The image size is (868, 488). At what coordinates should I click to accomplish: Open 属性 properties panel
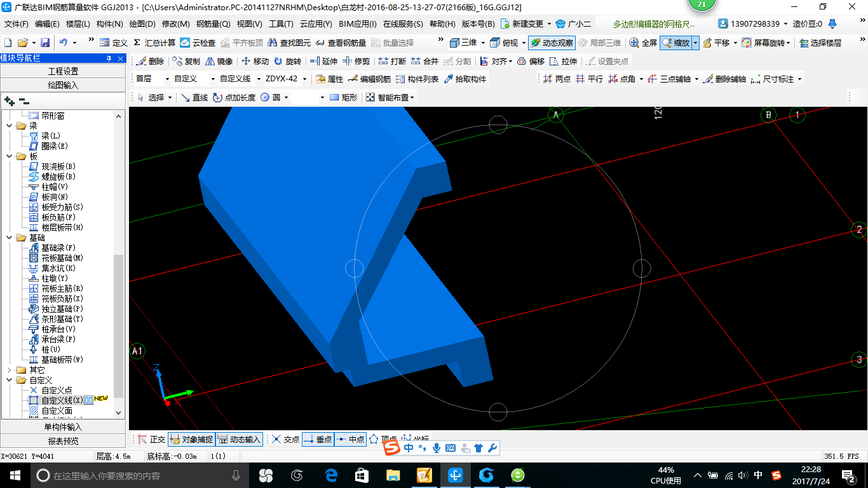pyautogui.click(x=329, y=79)
